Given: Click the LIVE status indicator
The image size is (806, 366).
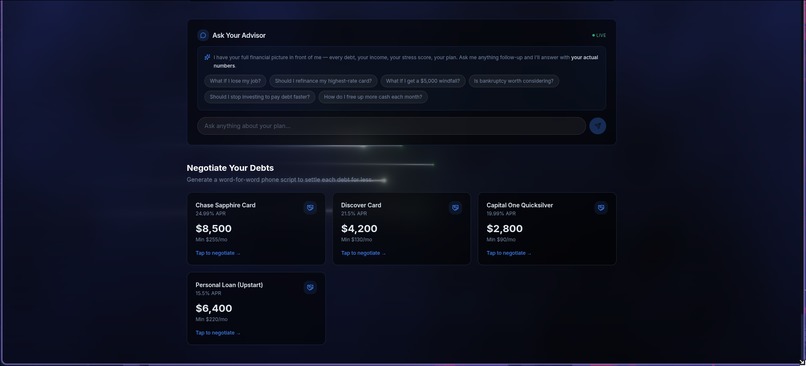Looking at the screenshot, I should click(599, 35).
